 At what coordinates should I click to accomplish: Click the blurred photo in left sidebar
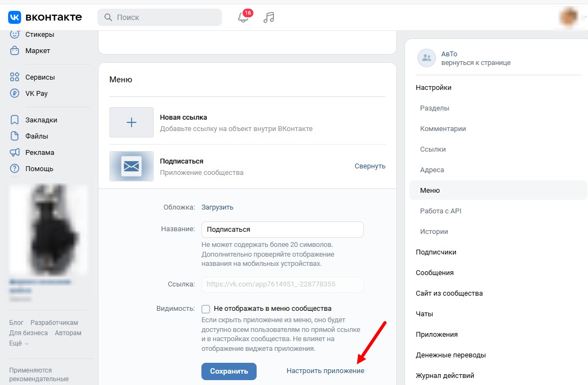(48, 230)
